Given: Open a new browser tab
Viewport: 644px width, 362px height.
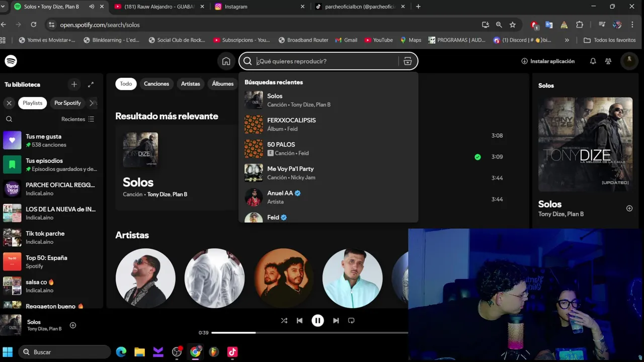Looking at the screenshot, I should click(418, 7).
